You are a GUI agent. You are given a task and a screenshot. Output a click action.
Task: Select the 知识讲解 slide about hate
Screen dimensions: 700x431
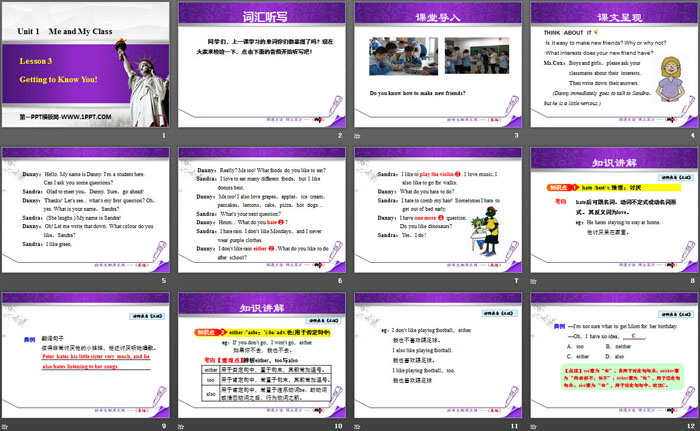pyautogui.click(x=611, y=211)
